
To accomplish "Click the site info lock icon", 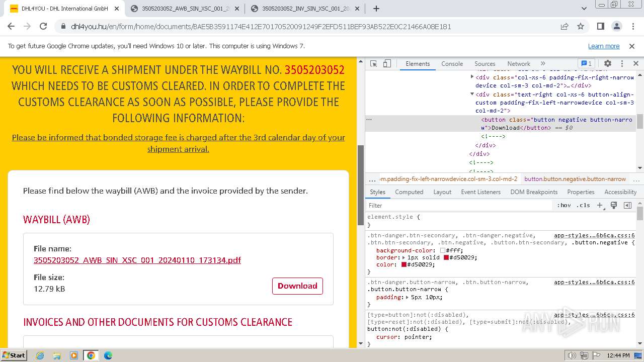I will [63, 27].
